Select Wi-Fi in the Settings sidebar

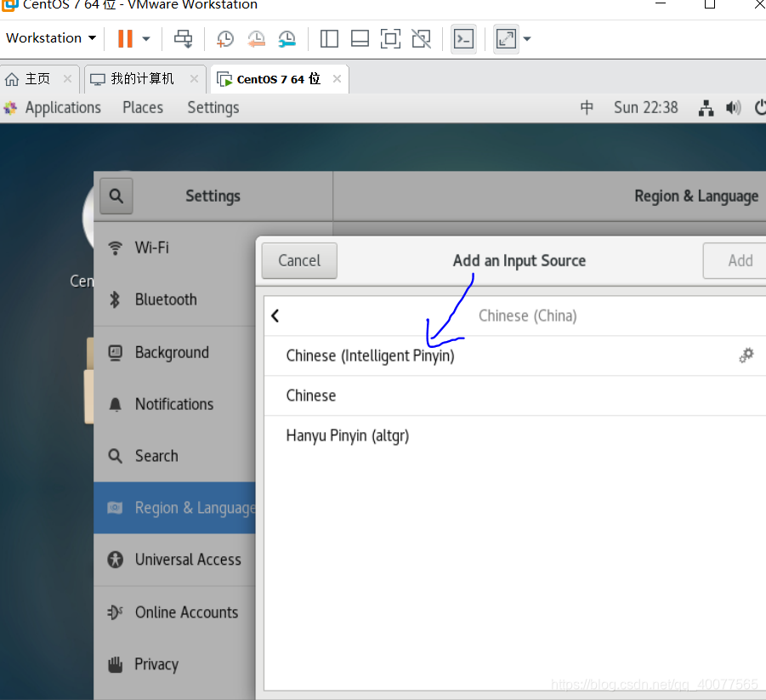coord(174,248)
